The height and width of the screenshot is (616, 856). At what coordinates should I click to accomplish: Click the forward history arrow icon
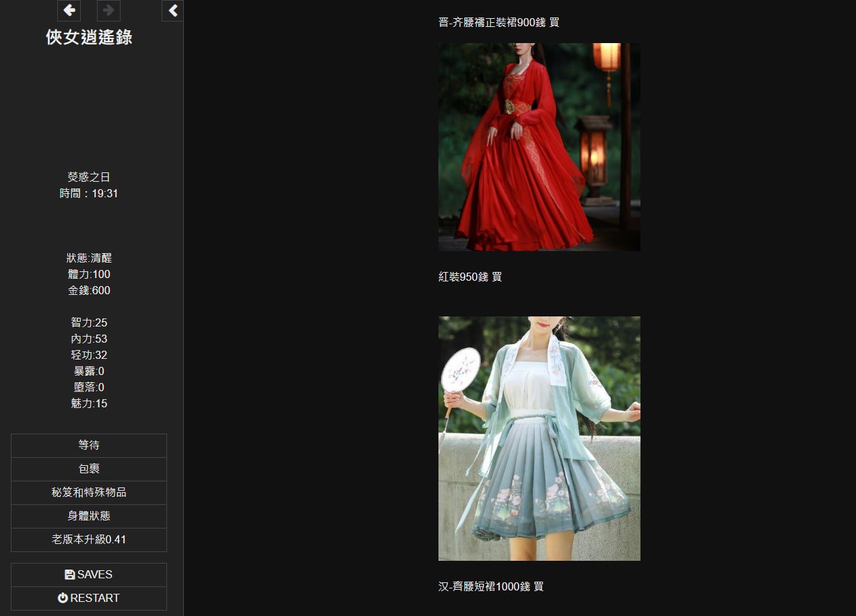108,11
